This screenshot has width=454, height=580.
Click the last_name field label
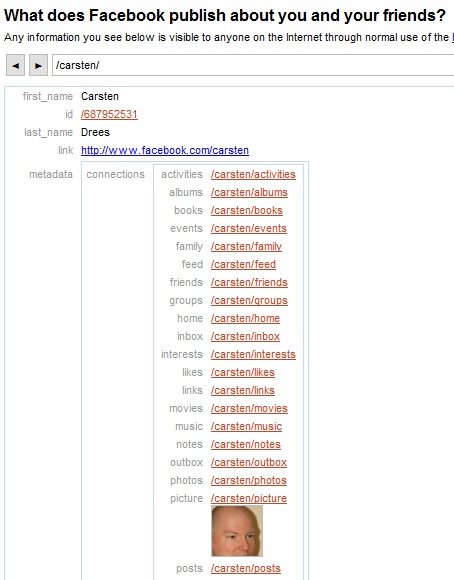[48, 132]
